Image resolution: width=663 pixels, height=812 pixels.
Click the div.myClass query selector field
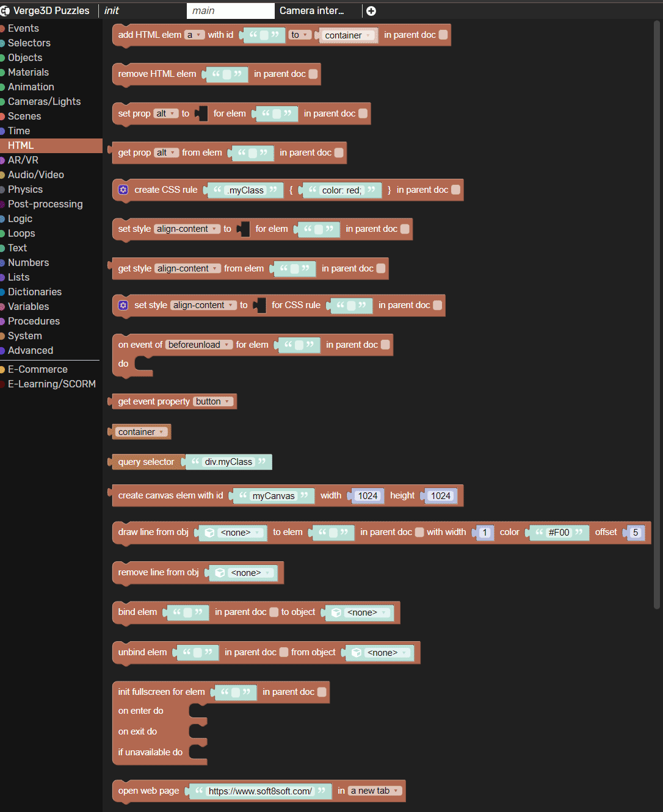(228, 462)
